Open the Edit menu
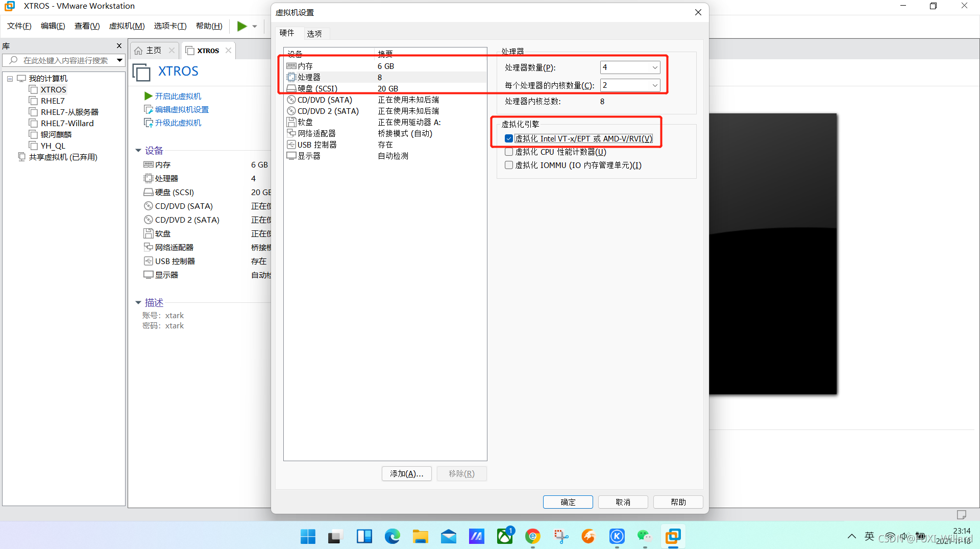 pyautogui.click(x=53, y=26)
